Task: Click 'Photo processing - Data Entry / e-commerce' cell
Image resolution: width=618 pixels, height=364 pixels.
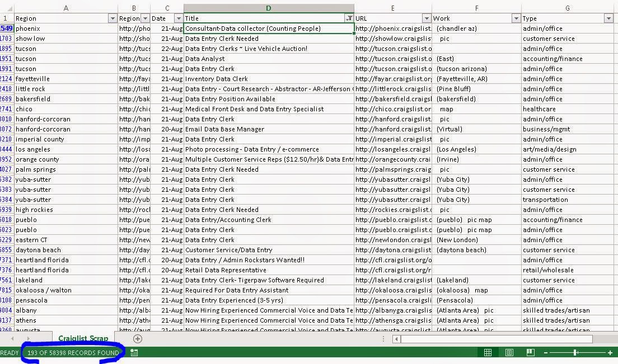Action: click(x=269, y=149)
